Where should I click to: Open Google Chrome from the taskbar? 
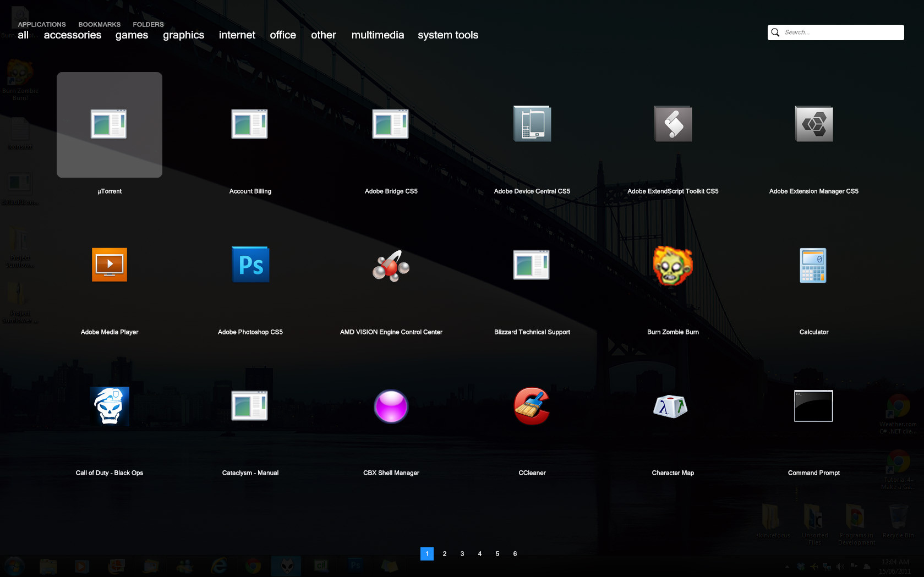coord(253,566)
